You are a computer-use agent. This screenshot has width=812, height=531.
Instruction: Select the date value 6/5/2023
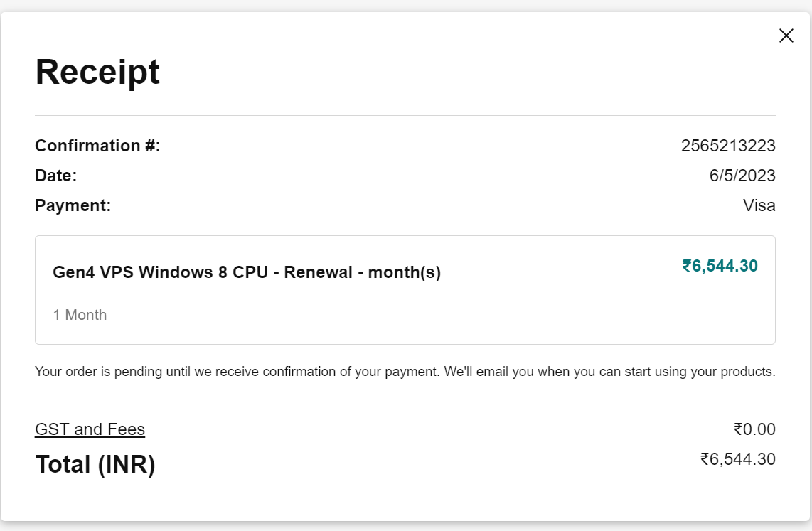(742, 176)
